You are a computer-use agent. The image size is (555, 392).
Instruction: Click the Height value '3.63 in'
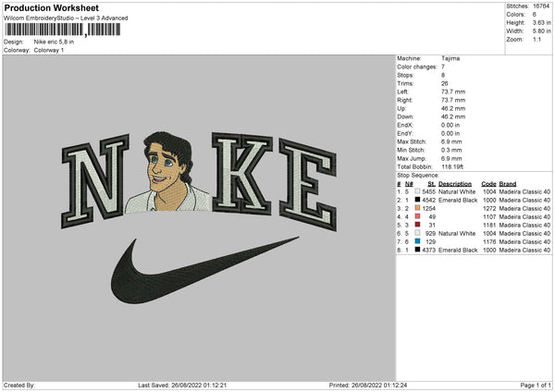tap(541, 22)
